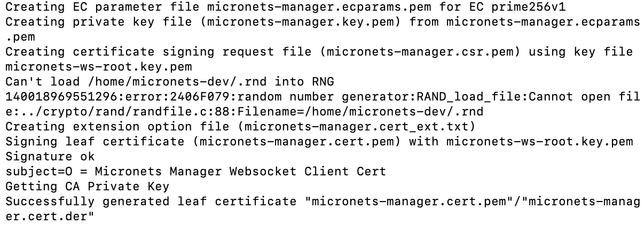Click the 'micronets-ws-root.key.pem' standalone line
Image resolution: width=644 pixels, height=232 pixels.
pyautogui.click(x=98, y=67)
